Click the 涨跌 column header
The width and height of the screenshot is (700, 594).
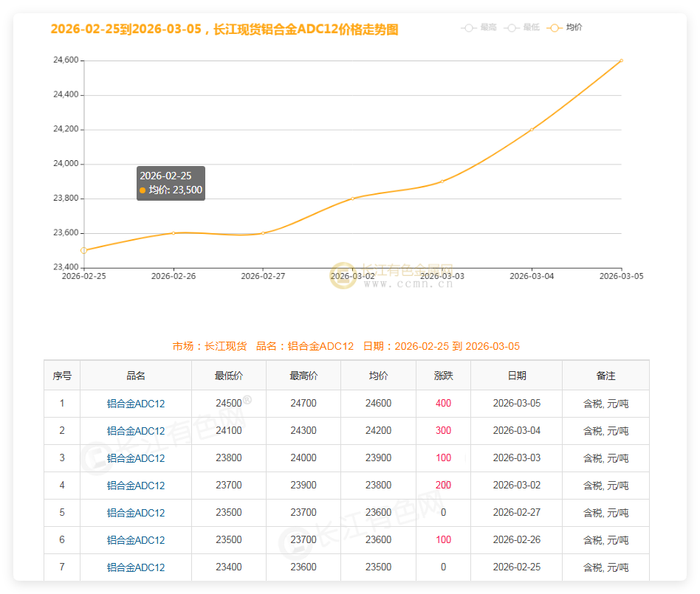443,376
